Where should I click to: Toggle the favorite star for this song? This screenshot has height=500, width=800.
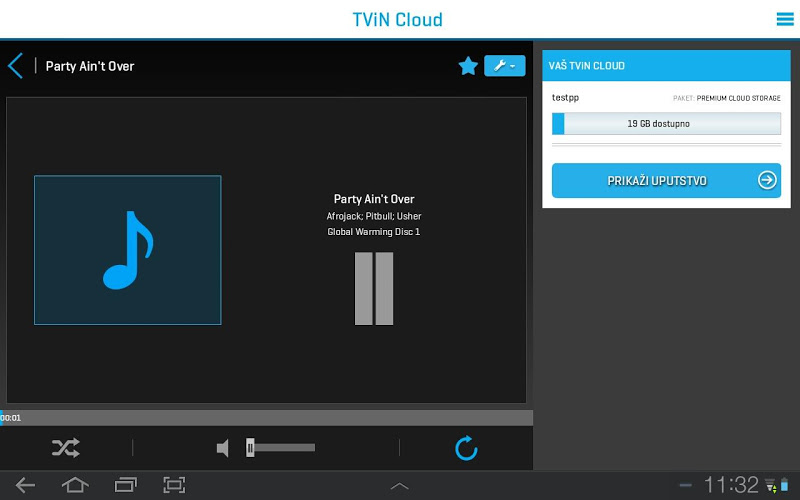coord(468,66)
